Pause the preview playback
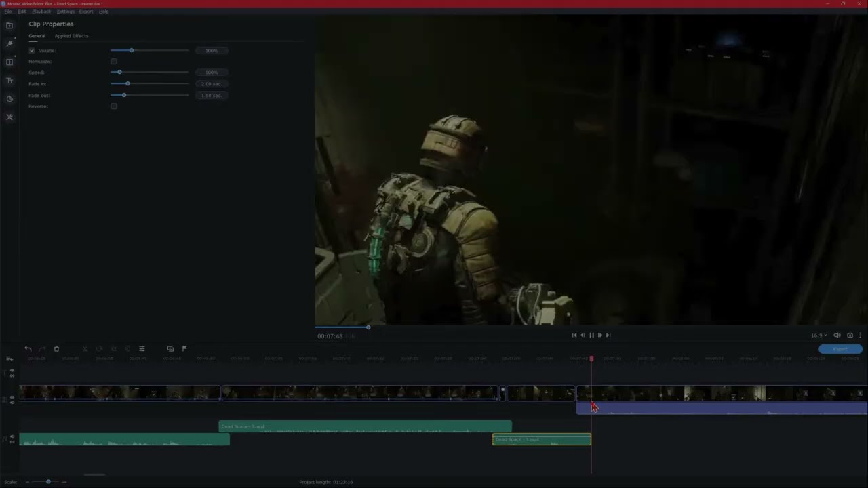This screenshot has height=488, width=868. coord(591,335)
